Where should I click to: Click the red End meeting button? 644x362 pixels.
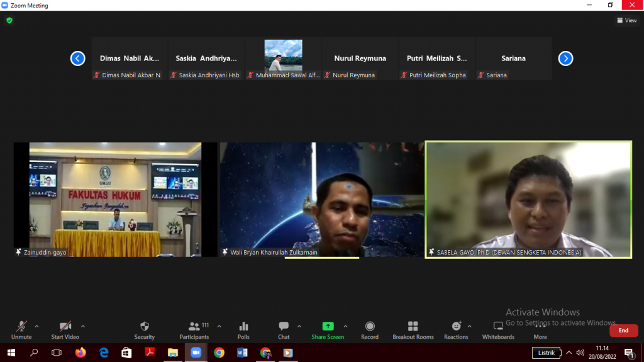(x=623, y=331)
